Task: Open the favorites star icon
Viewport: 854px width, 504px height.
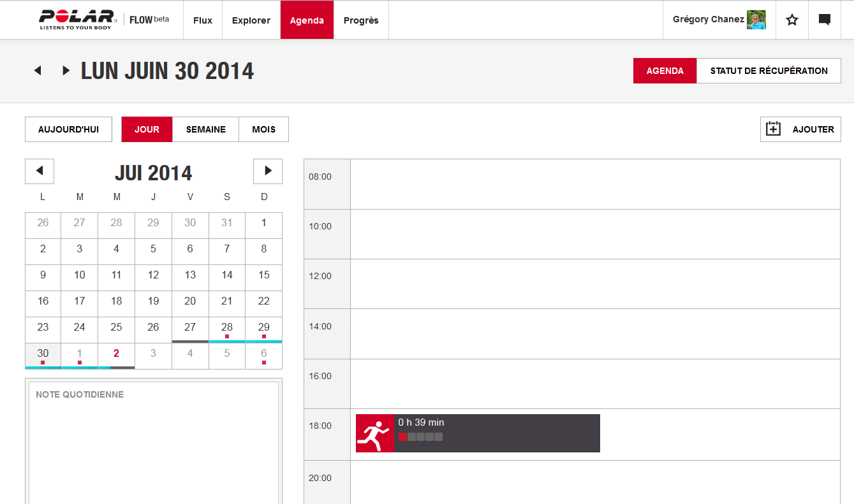Action: click(792, 20)
